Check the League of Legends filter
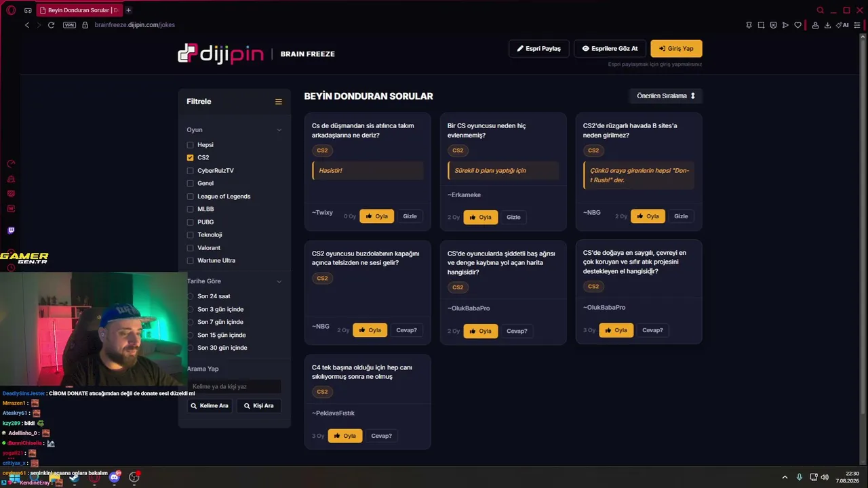Viewport: 868px width, 488px height. coord(190,197)
